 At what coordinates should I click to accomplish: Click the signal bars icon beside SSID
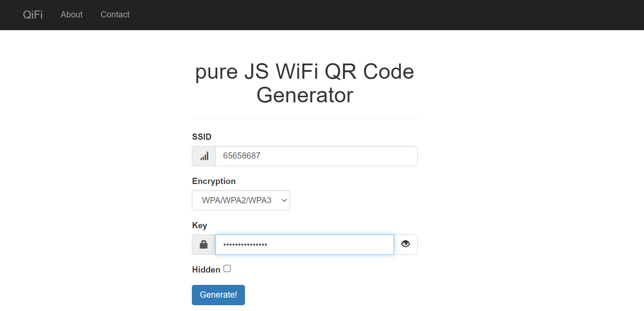[204, 156]
